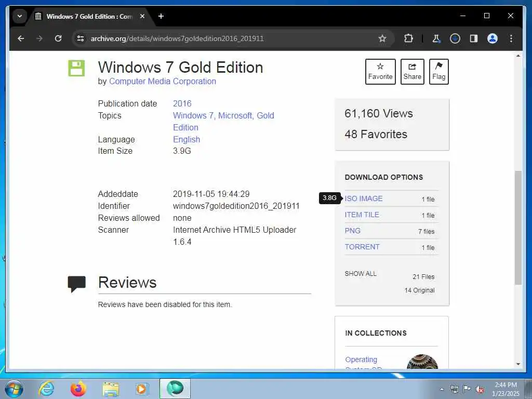Click SHOW ALL files link
Screen dimensions: 532x399
[361, 273]
